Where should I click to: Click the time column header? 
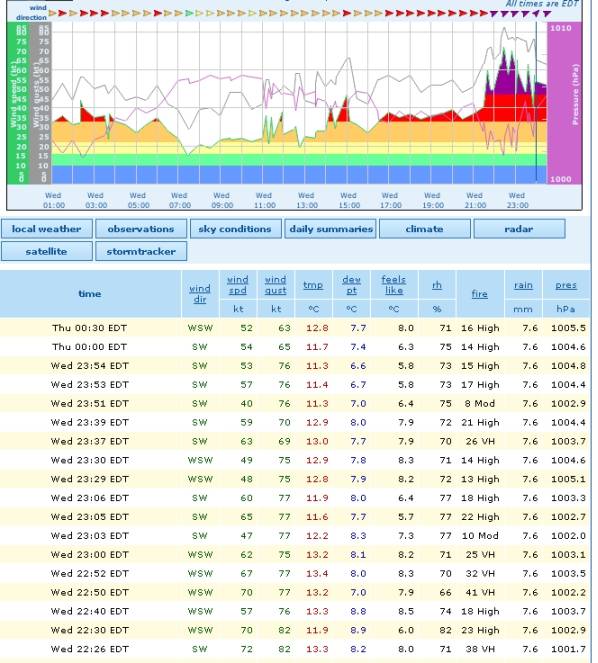coord(90,293)
